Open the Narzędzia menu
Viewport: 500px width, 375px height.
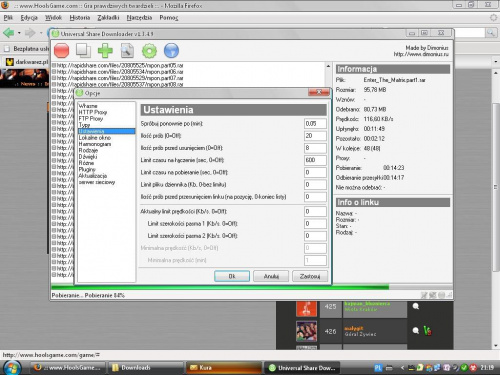click(x=139, y=18)
